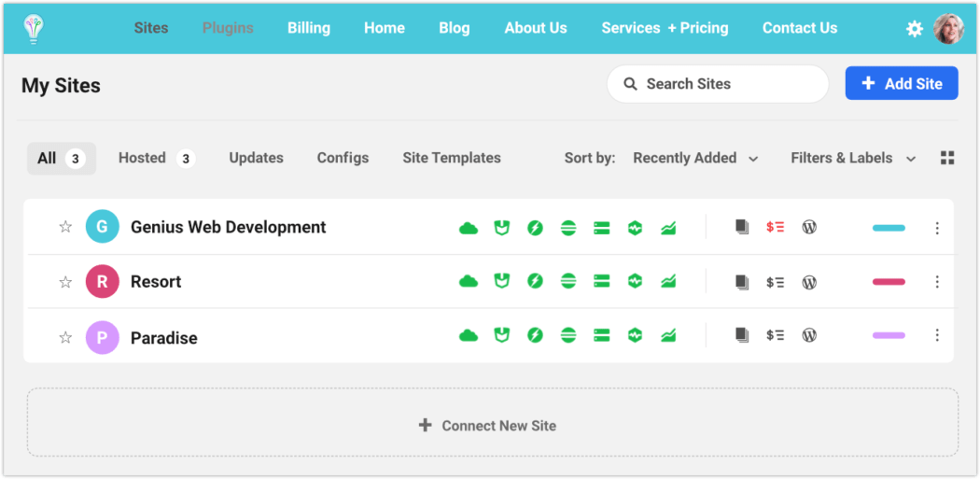Click reports pages icon in Paradise row
The height and width of the screenshot is (479, 980).
click(x=742, y=335)
